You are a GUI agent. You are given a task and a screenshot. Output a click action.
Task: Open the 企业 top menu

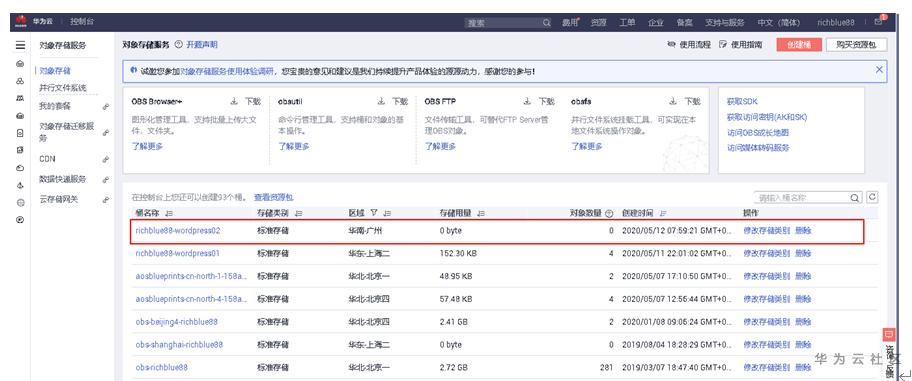(x=656, y=23)
